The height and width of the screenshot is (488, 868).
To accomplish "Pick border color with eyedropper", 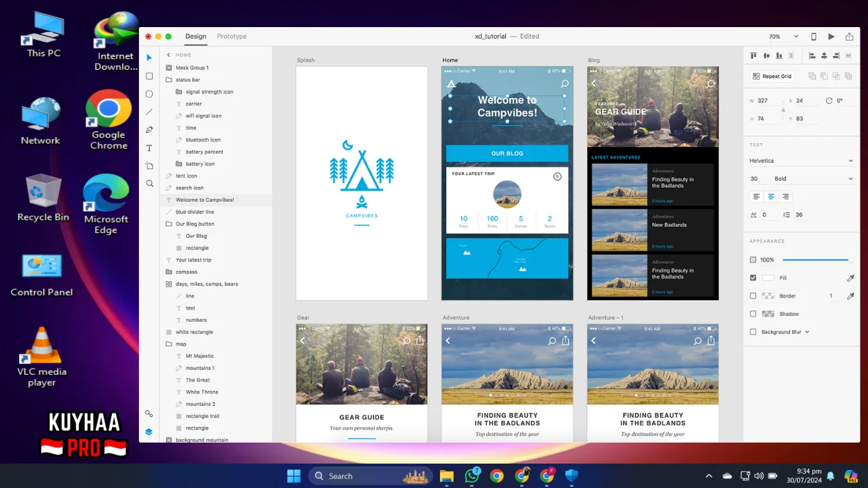I will [x=850, y=296].
